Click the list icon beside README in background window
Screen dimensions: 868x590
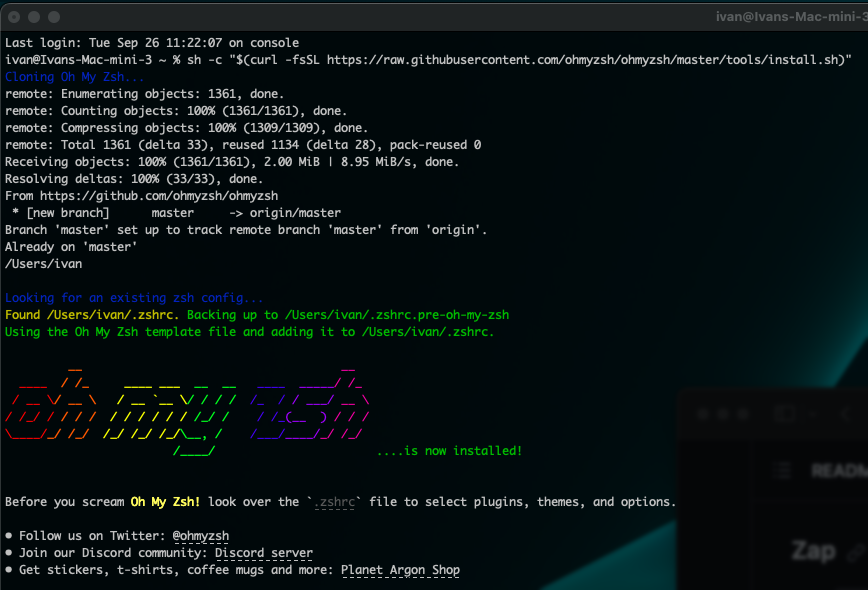(782, 471)
